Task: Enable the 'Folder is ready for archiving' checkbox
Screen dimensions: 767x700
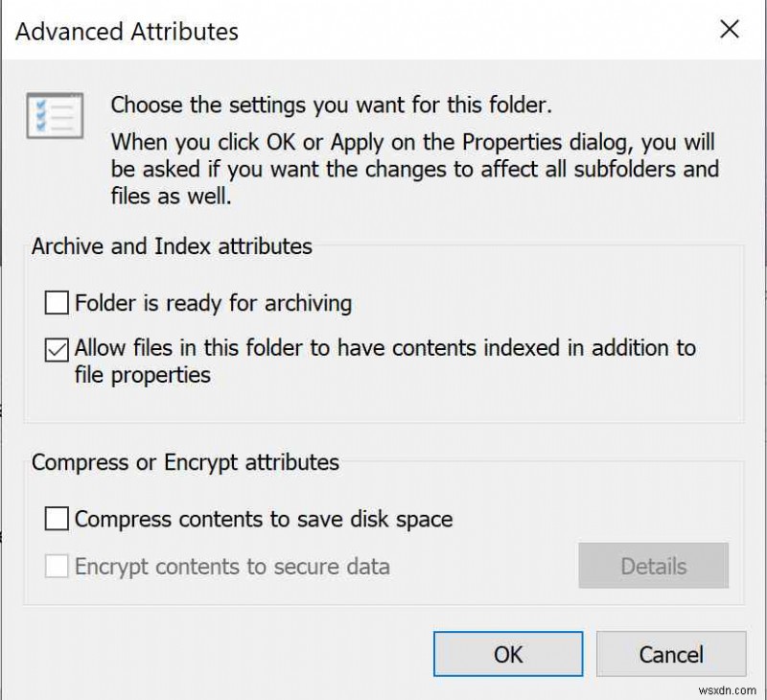Action: (x=57, y=303)
